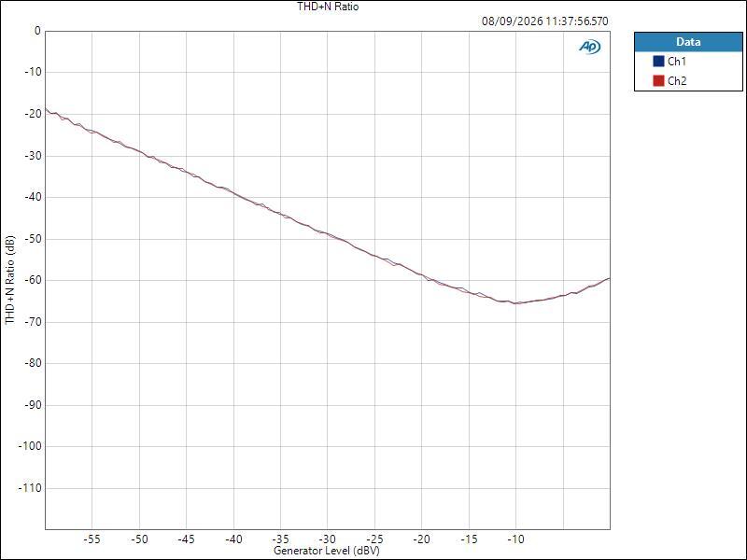Screen dimensions: 747x560
Task: Click the 0 y-axis tick label
Action: pyautogui.click(x=37, y=31)
